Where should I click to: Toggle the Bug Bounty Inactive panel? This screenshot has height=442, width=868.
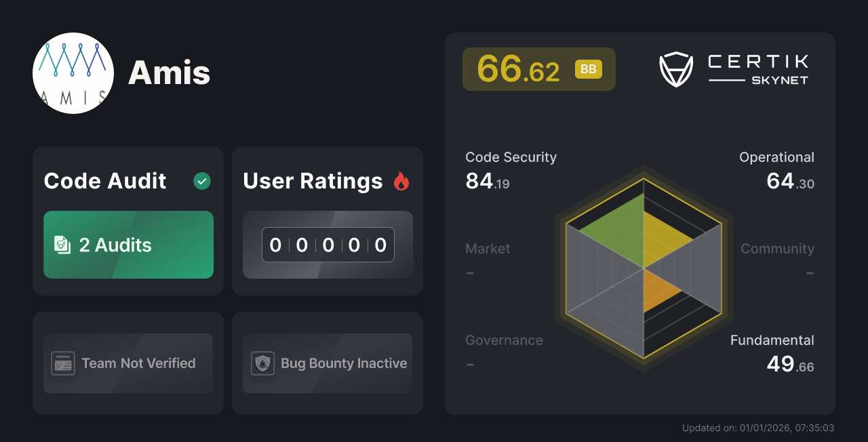click(328, 363)
